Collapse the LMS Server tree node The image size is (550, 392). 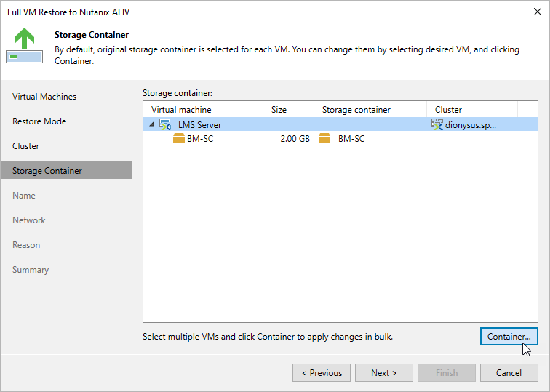point(152,125)
